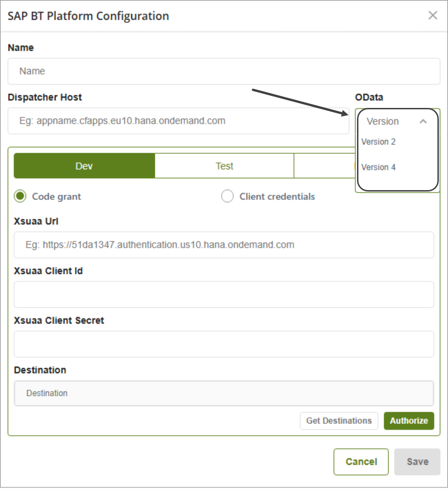
Task: Open the Test environment tab
Action: coord(224,166)
